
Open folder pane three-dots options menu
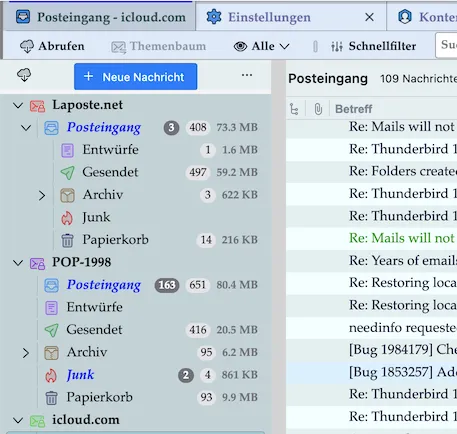(247, 75)
